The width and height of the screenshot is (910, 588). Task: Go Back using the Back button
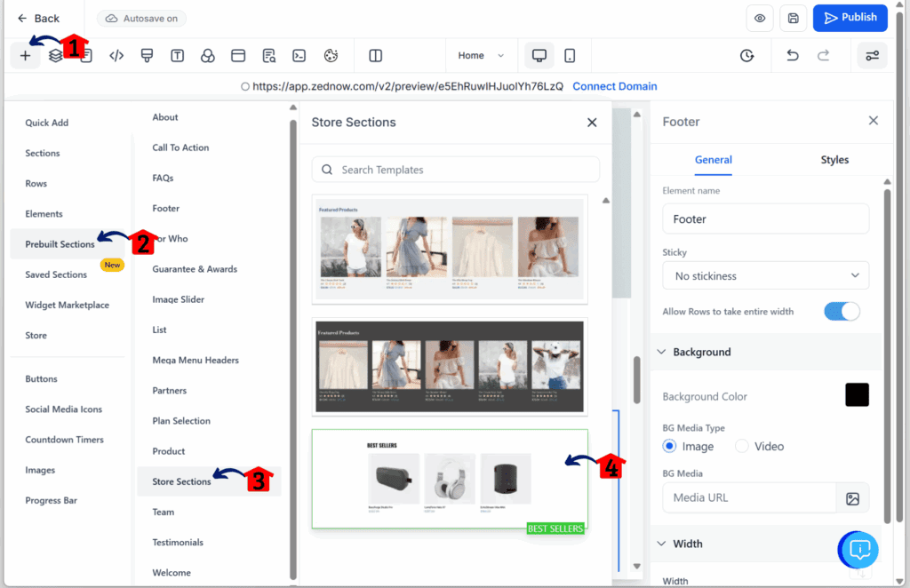38,19
